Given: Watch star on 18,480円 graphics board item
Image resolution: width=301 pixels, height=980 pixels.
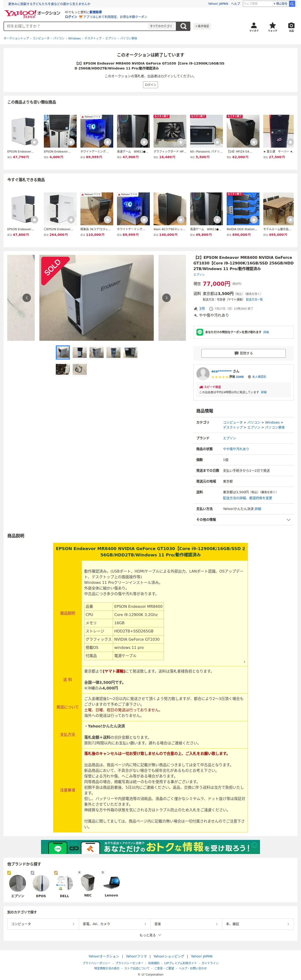Looking at the screenshot, I should [181, 142].
